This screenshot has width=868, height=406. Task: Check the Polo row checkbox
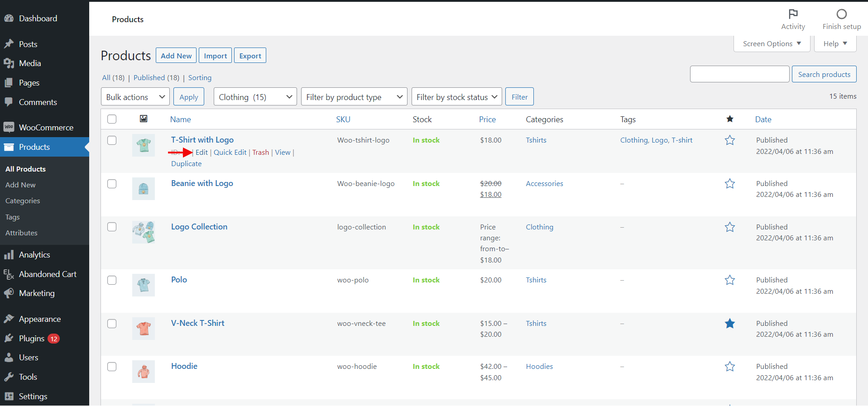(x=112, y=280)
